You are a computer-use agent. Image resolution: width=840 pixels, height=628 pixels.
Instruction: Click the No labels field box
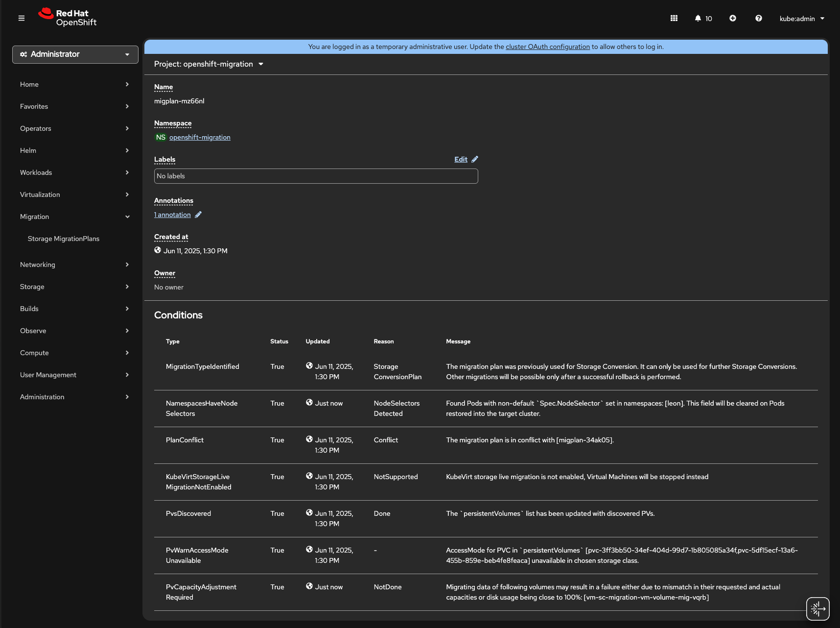click(316, 176)
